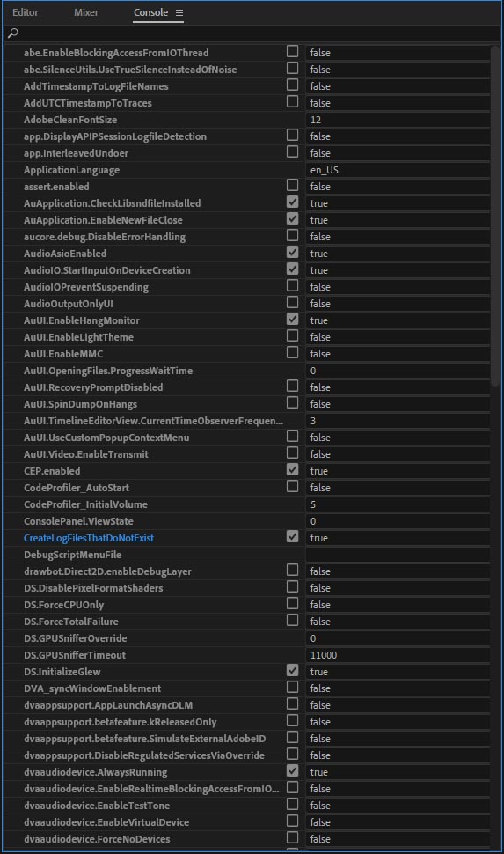Uncheck AuApplication.CheckLibsndfileInstalled
Image resolution: width=504 pixels, height=854 pixels.
point(292,202)
